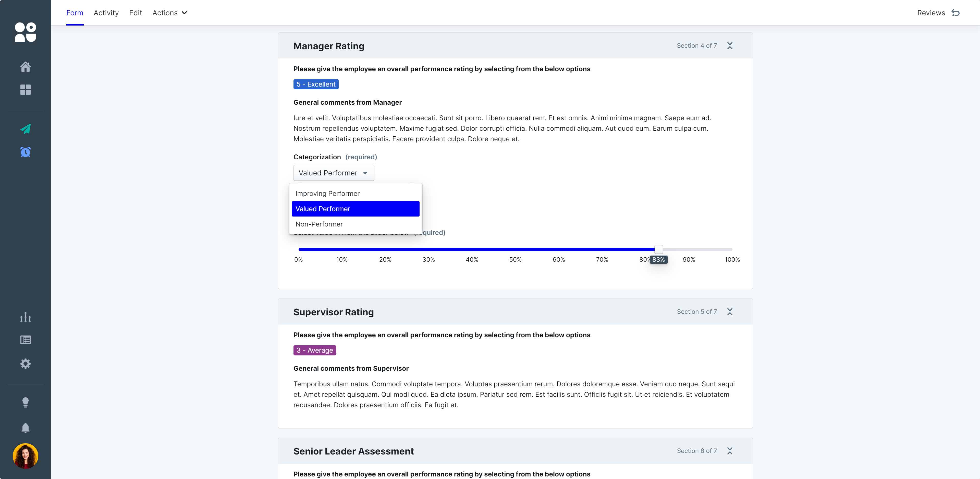
Task: Click the slider handle at 83%
Action: pyautogui.click(x=658, y=249)
